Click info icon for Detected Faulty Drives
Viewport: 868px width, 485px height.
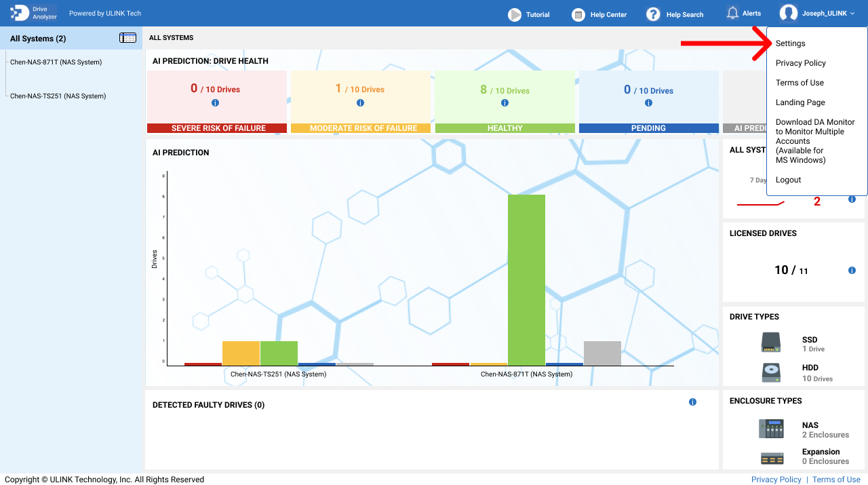(692, 402)
